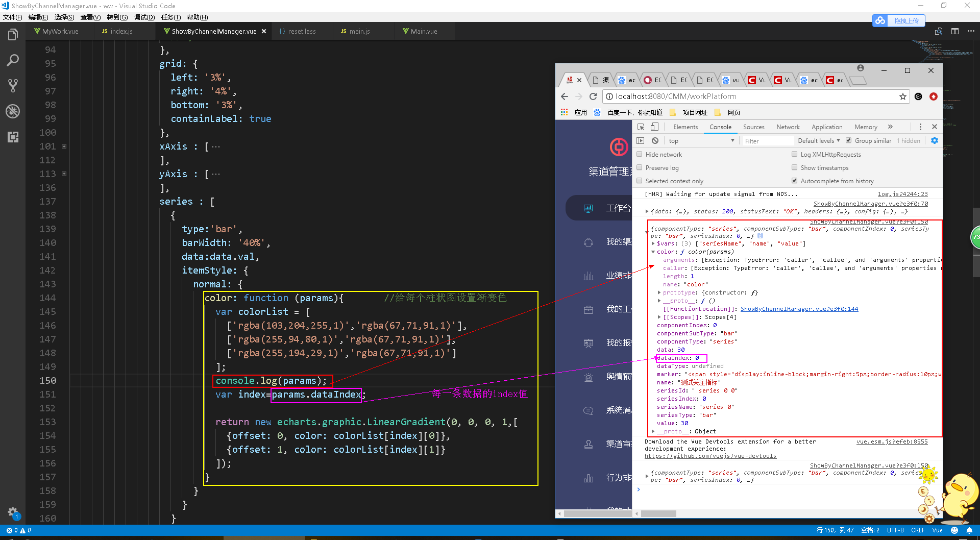Collapse the color: f color(params) entry
980x540 pixels.
[653, 252]
